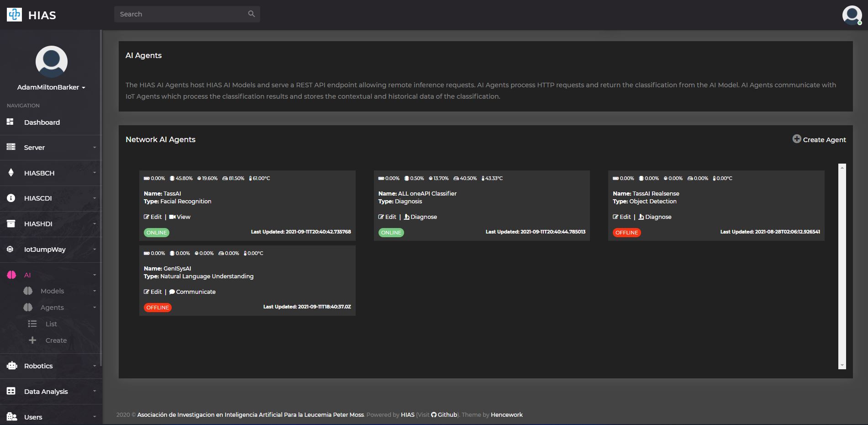Expand the IotJumpWay menu arrow
868x425 pixels.
point(95,250)
